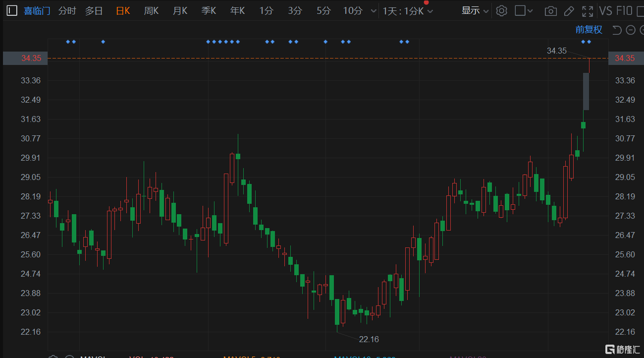Expand chart to fullscreen
Screen dimensions: 644x358
[588, 11]
